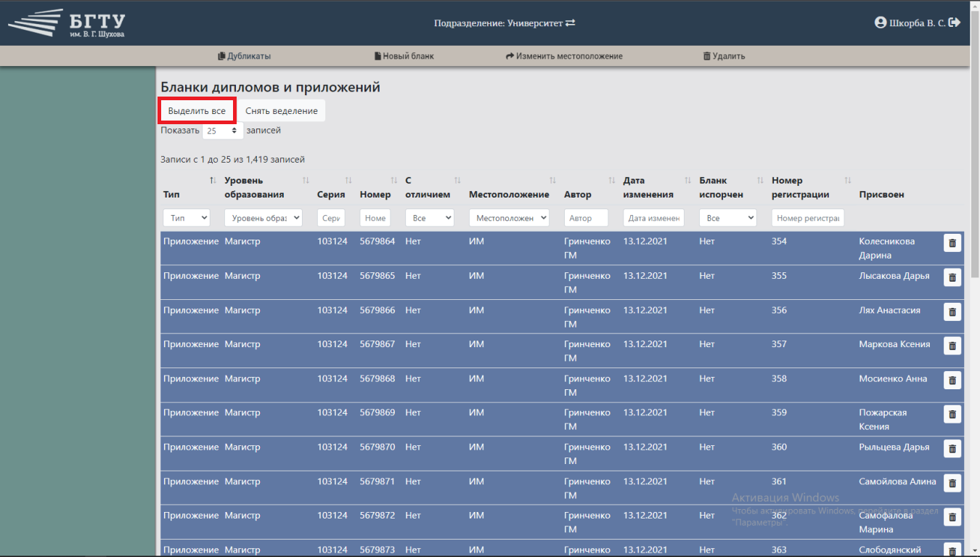Remove the Лях Анастасия record via trash icon
The height and width of the screenshot is (557, 980).
click(x=952, y=312)
